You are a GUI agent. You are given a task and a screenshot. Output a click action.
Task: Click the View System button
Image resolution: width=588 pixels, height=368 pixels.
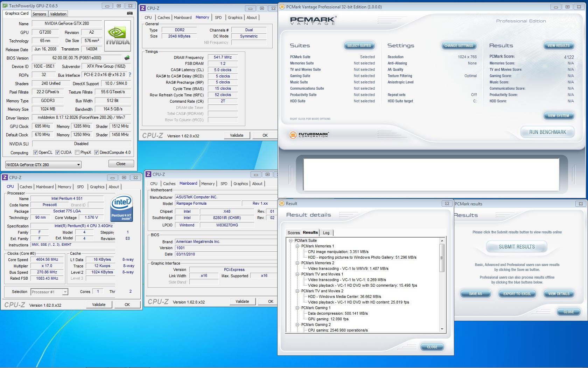tap(558, 116)
